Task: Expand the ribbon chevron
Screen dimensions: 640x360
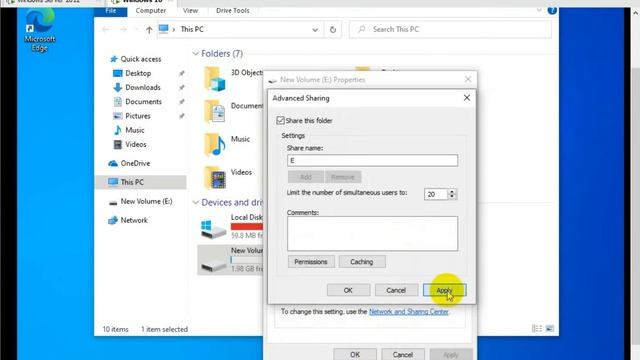Action: (x=539, y=11)
